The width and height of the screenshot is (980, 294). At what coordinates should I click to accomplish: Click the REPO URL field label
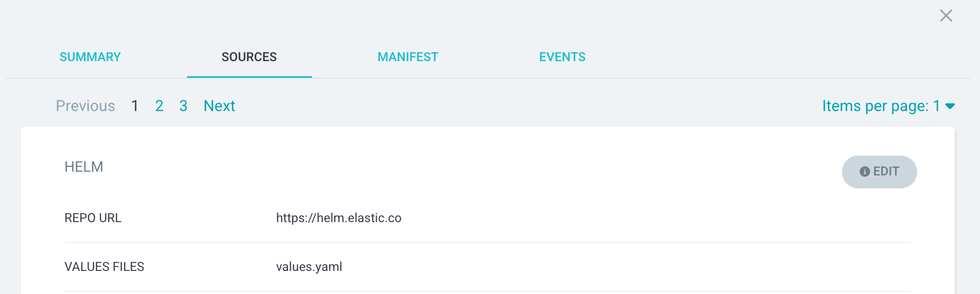point(93,218)
